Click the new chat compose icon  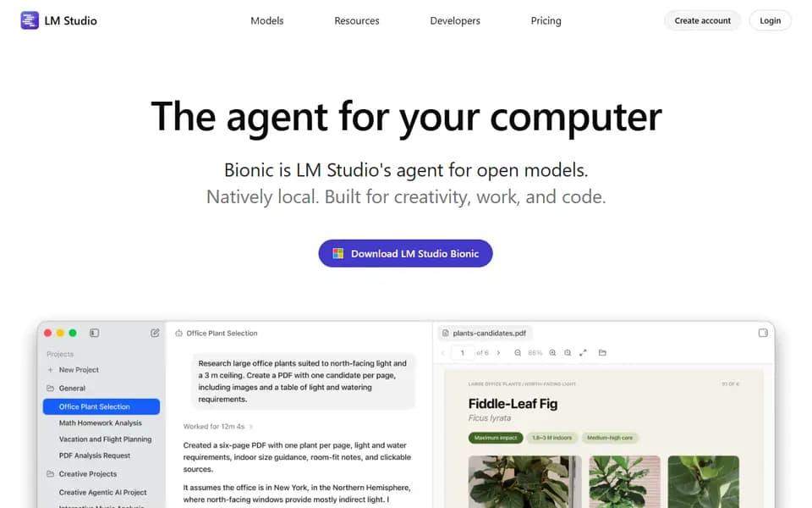coord(155,333)
